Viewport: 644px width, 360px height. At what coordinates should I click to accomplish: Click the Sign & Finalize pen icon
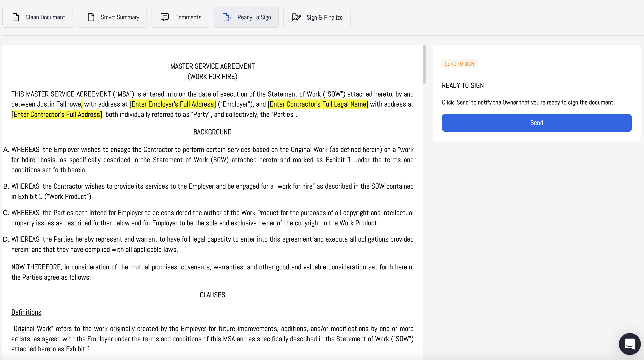click(x=296, y=18)
